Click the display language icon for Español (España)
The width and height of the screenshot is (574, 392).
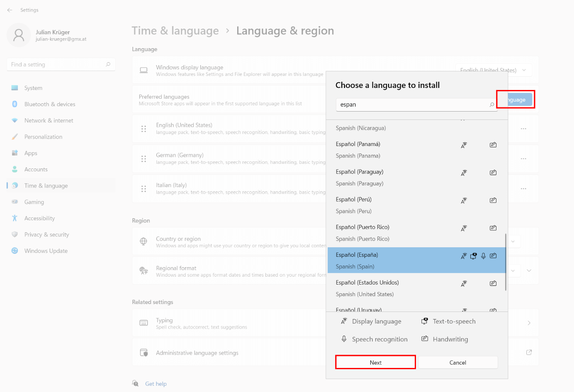(x=464, y=256)
